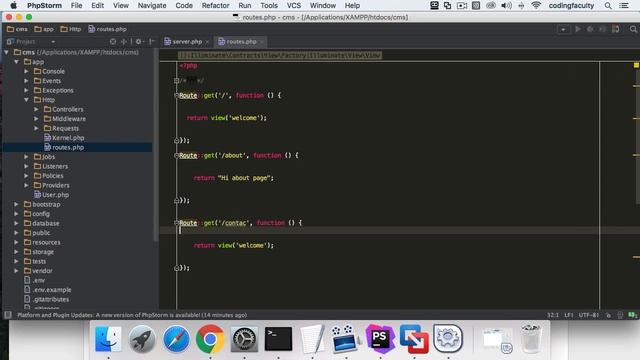Open Launchpad rocket icon in Dock
Screen dimensions: 640x360
pos(142,339)
